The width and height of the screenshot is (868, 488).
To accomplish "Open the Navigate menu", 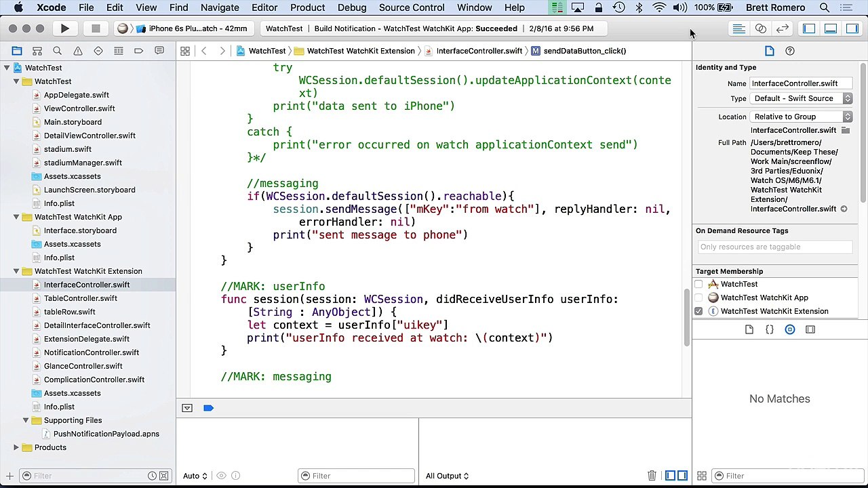I will pyautogui.click(x=220, y=7).
